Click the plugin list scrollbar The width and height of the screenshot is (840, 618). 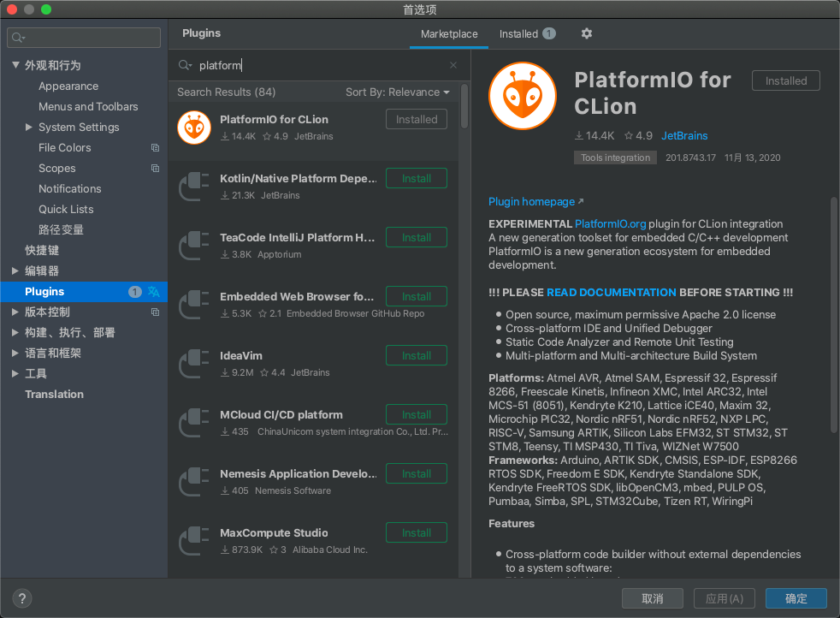pyautogui.click(x=464, y=105)
